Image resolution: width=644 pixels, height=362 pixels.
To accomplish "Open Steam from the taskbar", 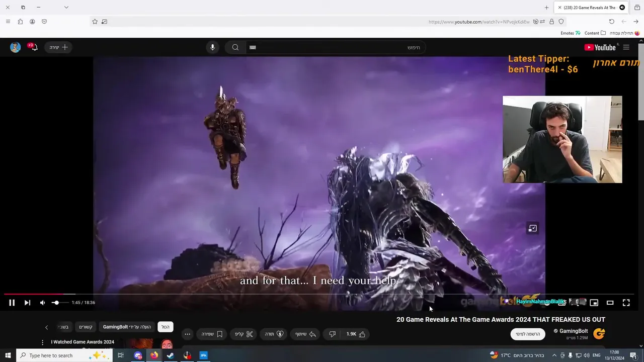I will pyautogui.click(x=170, y=355).
